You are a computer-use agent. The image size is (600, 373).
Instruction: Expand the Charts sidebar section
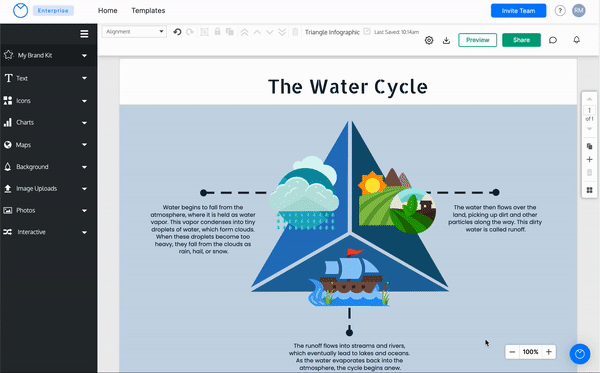(x=48, y=122)
